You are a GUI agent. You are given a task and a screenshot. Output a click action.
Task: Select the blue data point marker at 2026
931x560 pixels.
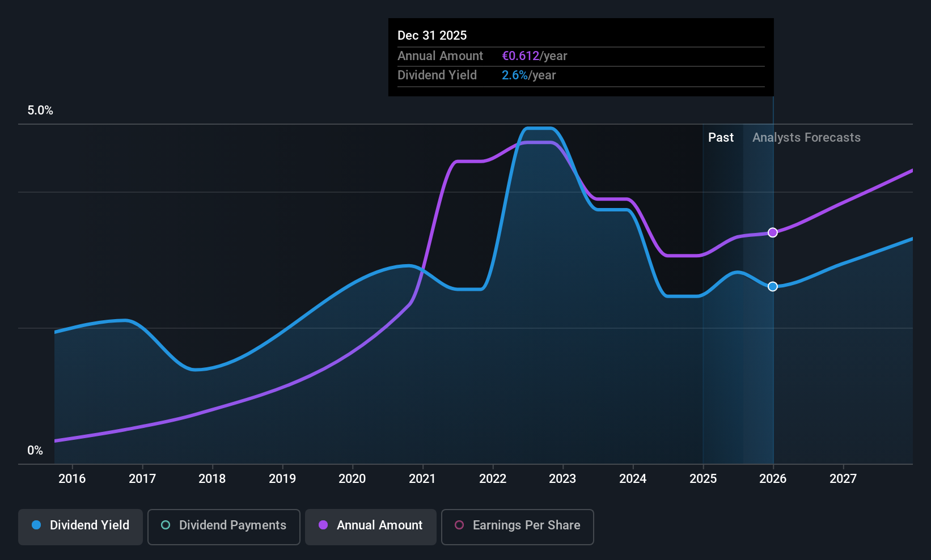(773, 286)
